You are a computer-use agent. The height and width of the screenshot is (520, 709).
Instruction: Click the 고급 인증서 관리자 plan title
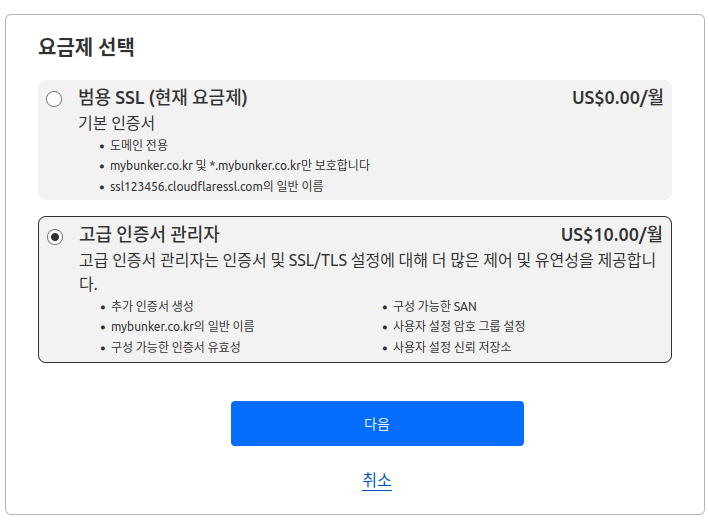tap(149, 234)
